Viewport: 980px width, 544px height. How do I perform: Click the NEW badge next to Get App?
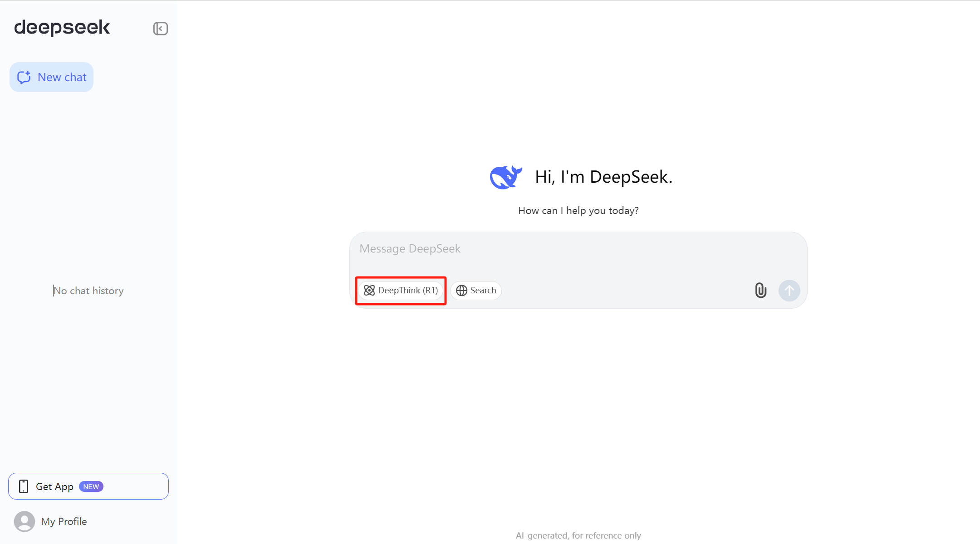(x=91, y=486)
